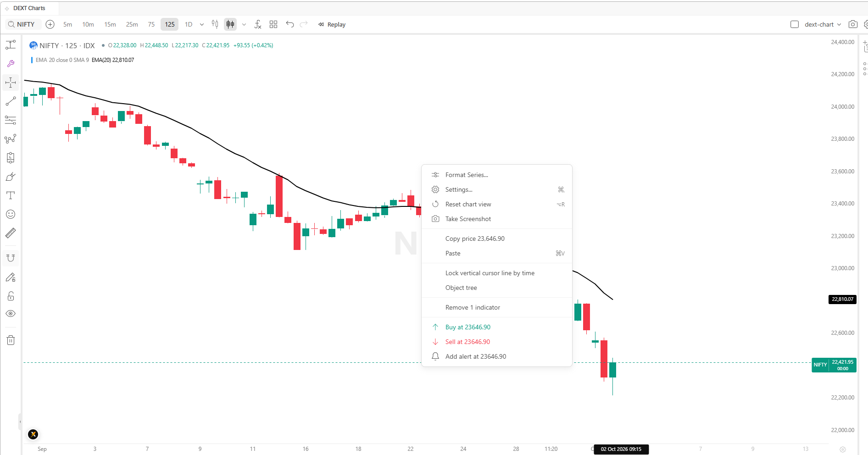Select Add alert at 23646.90
The image size is (868, 455).
[497, 356]
